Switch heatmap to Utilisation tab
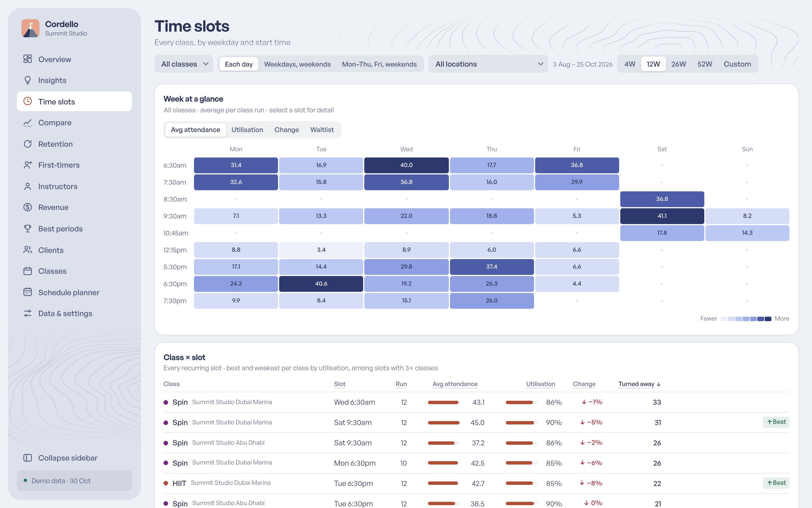Screen dimensions: 812x508 247,130
